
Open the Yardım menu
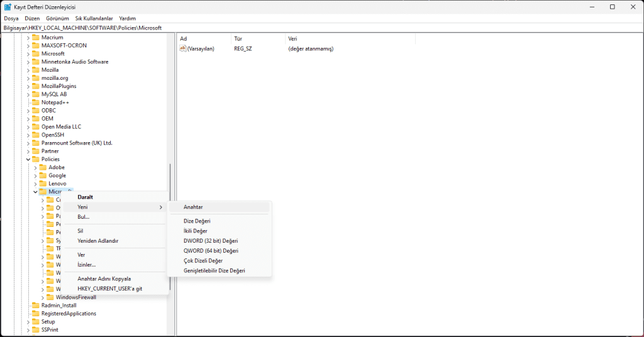[127, 18]
